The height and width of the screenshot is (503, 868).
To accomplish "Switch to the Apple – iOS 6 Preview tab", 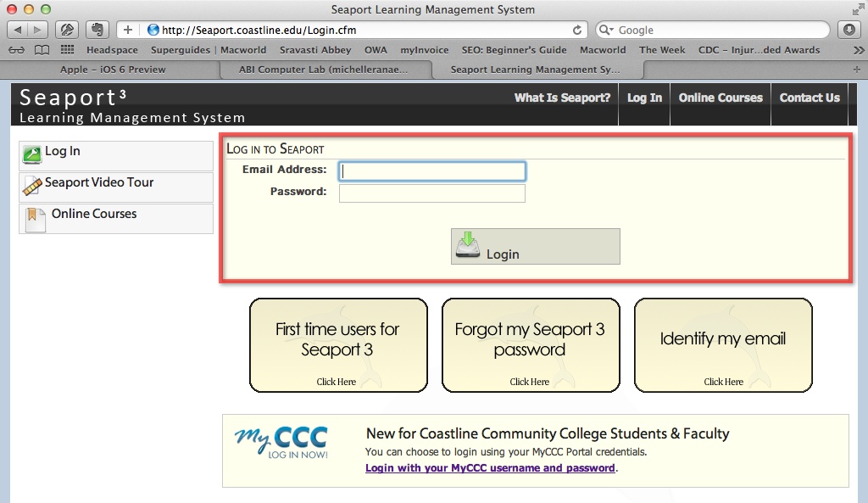I will pos(113,70).
